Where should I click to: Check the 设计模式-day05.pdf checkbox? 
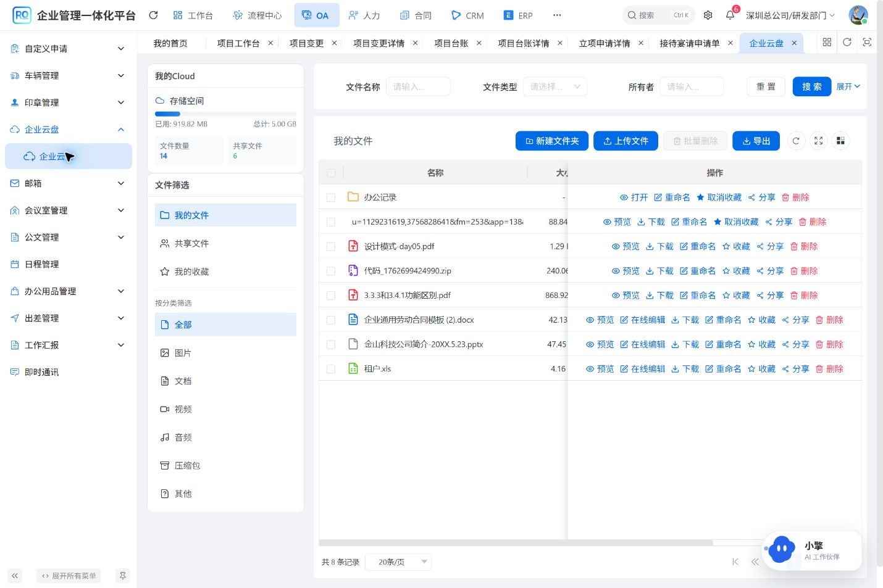(x=331, y=246)
